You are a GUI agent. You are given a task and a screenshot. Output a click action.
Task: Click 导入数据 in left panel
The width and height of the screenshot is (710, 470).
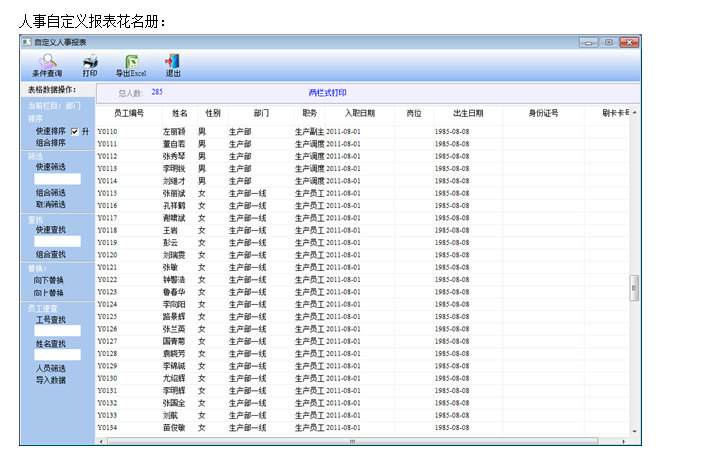(50, 380)
